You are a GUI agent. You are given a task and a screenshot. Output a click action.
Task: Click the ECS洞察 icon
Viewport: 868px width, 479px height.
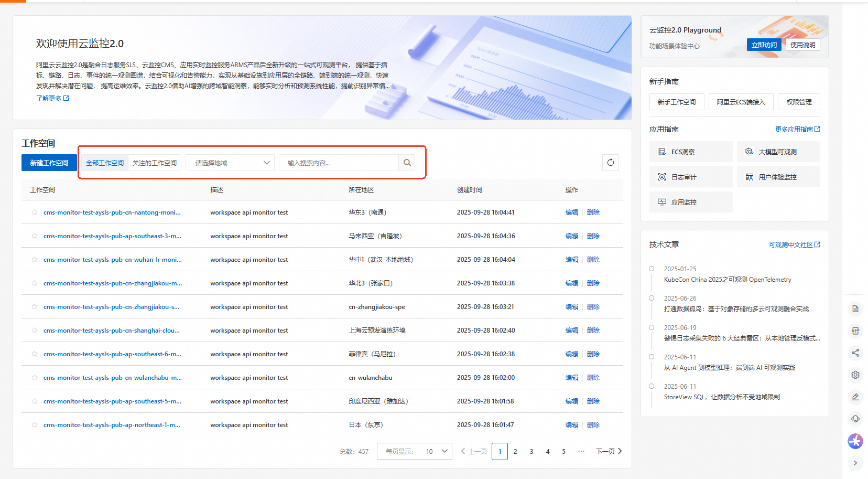click(x=661, y=152)
